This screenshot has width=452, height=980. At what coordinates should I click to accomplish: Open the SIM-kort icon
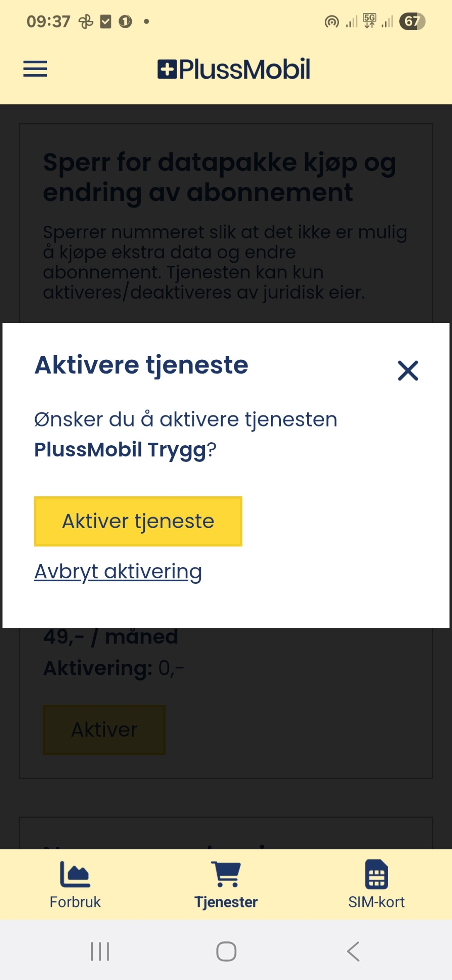click(377, 874)
